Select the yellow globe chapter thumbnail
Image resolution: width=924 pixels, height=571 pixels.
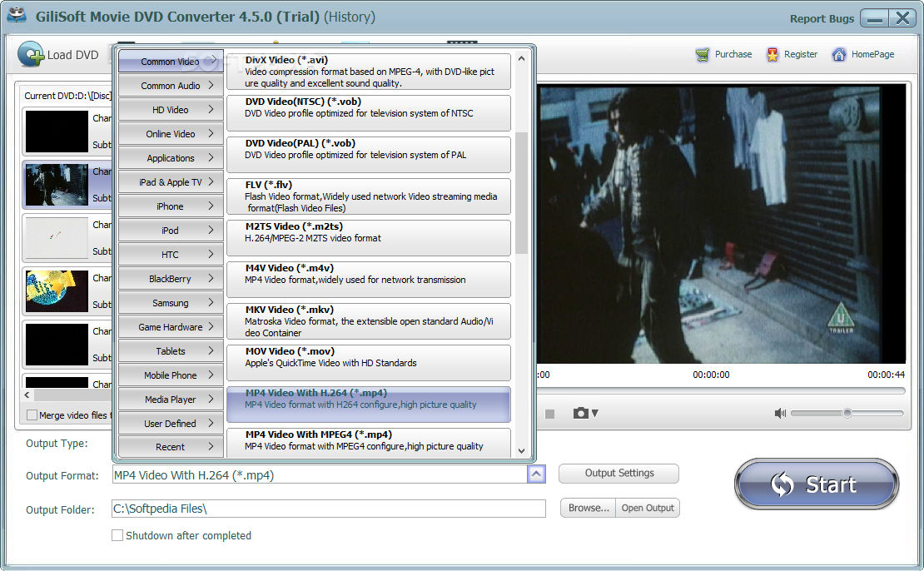coord(57,291)
